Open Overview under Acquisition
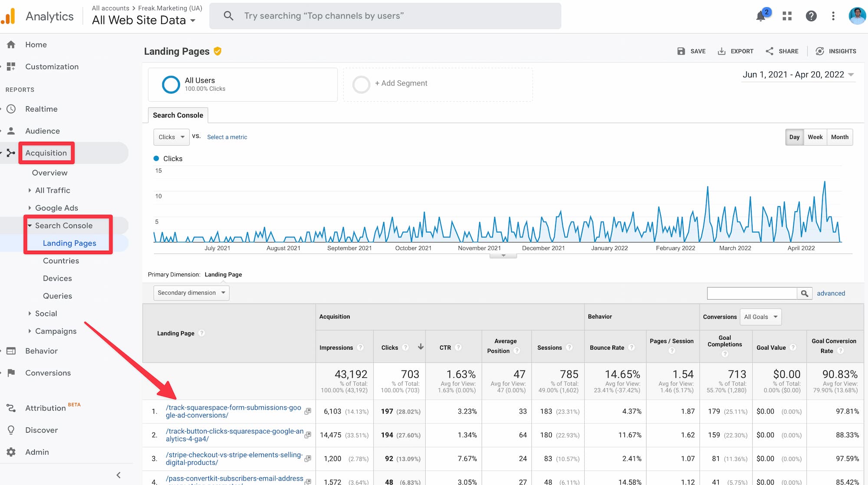Viewport: 868px width, 485px height. 50,173
